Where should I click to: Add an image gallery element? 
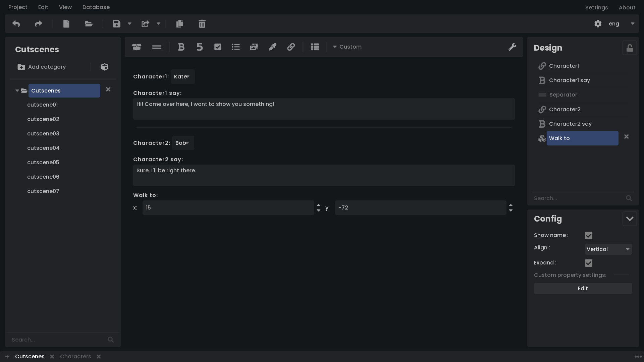(x=254, y=47)
